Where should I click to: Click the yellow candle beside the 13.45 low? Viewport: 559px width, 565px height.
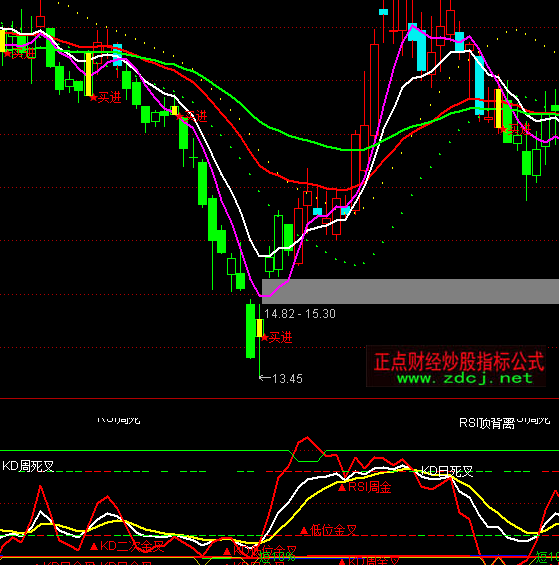259,328
